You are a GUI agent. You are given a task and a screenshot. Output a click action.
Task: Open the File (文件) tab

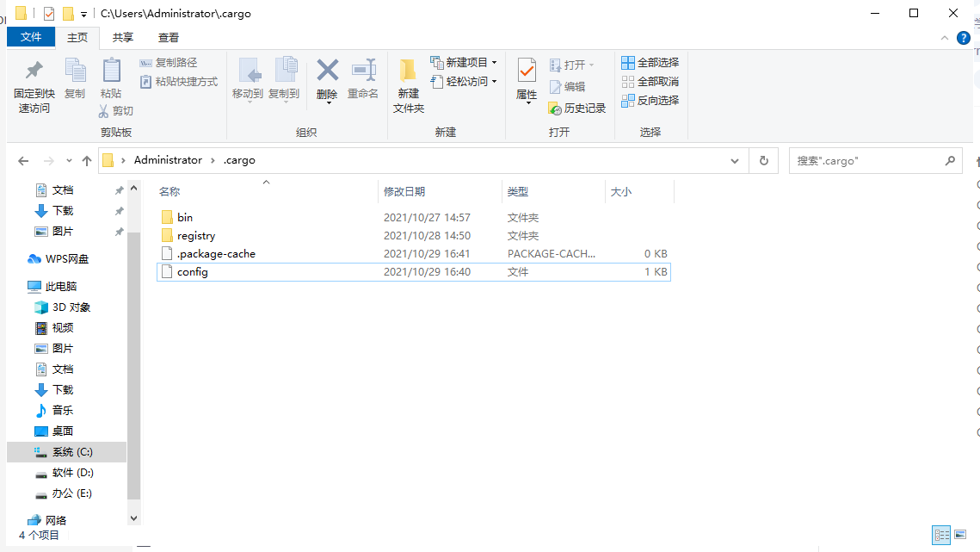[31, 37]
